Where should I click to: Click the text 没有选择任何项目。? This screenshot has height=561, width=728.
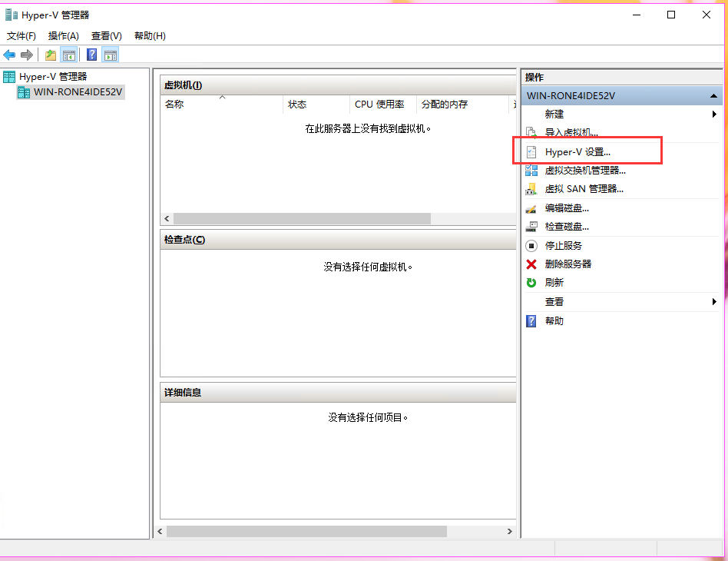point(368,417)
